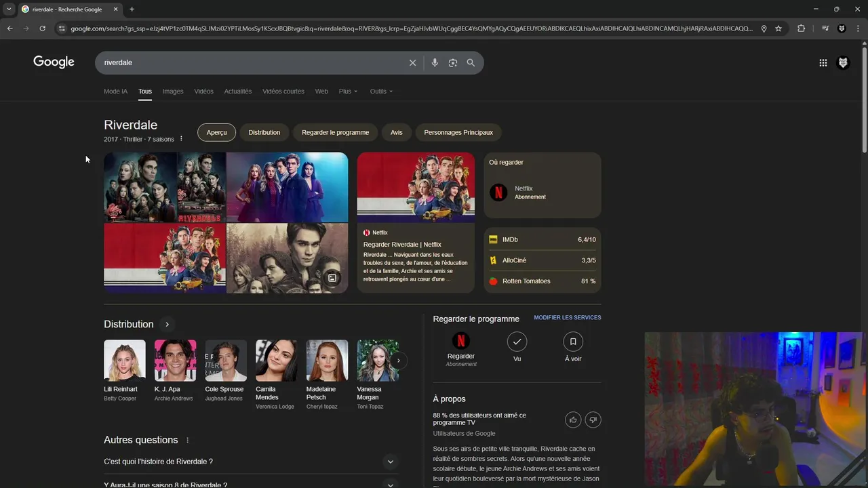Submit search with the magnifier icon

(x=471, y=62)
